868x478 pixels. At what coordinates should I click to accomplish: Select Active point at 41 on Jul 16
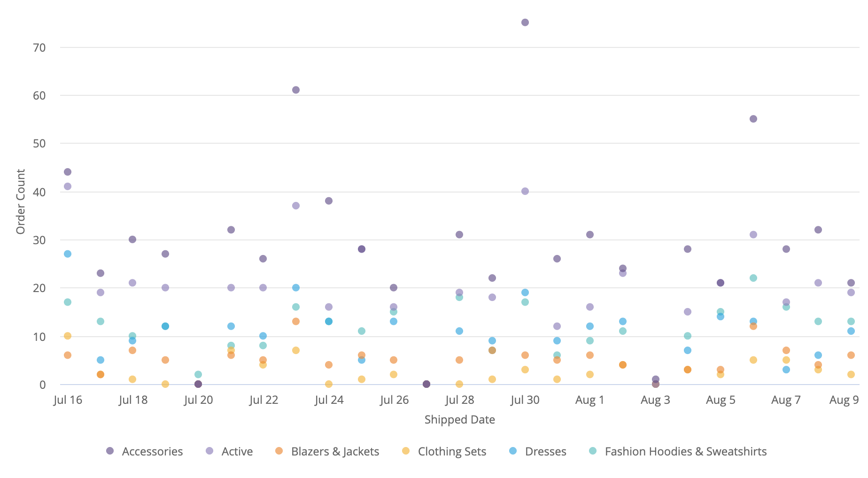pos(68,186)
